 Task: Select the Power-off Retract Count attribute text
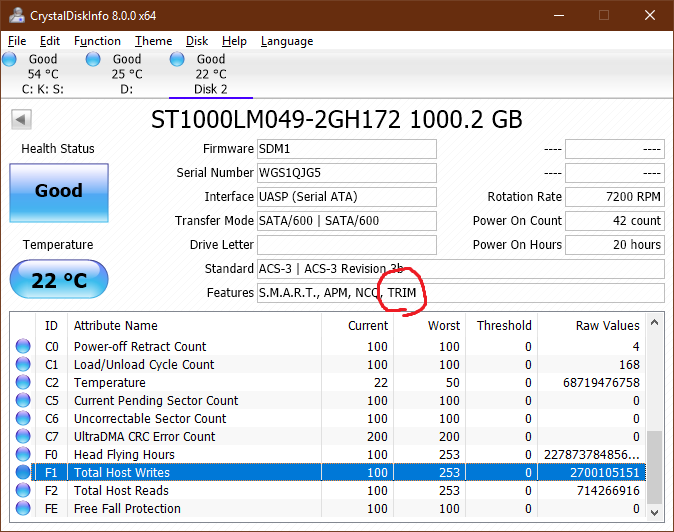click(140, 346)
